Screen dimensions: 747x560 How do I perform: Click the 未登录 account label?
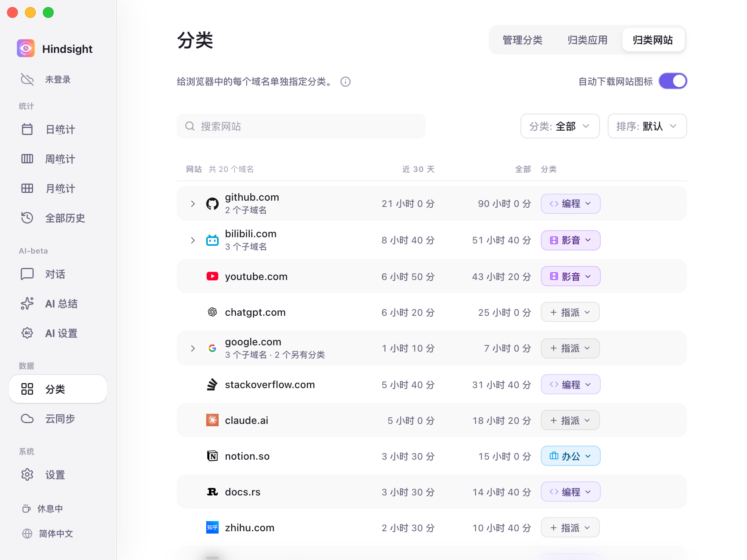coord(58,79)
